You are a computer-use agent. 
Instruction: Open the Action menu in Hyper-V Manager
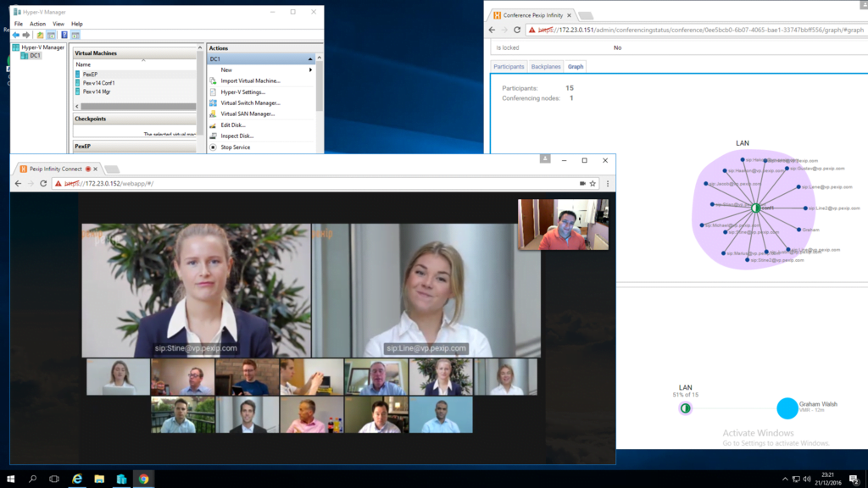pyautogui.click(x=37, y=24)
